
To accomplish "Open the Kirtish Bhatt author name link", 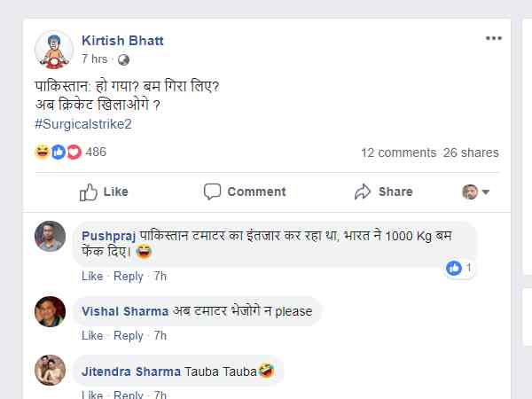I will point(122,41).
